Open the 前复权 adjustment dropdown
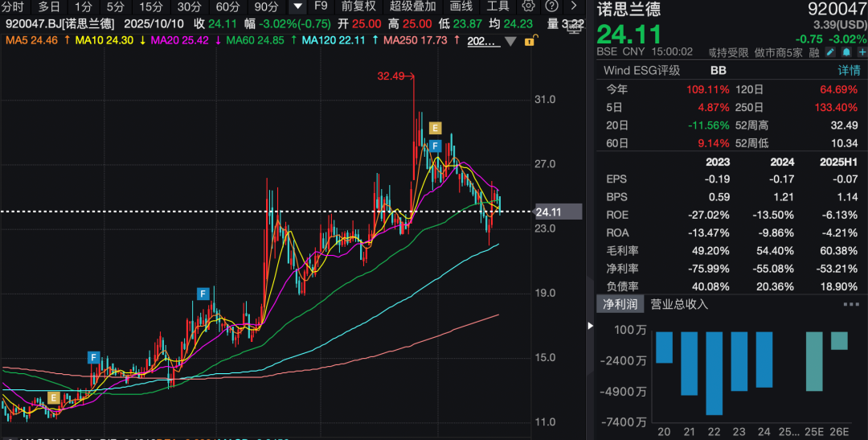Image resolution: width=868 pixels, height=440 pixels. pos(358,6)
